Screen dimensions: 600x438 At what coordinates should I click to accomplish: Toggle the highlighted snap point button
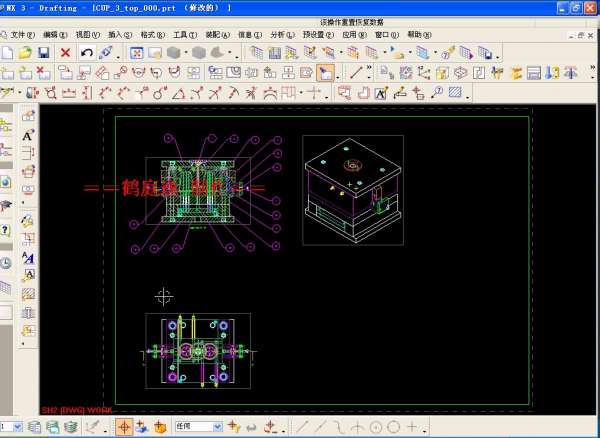click(x=123, y=428)
